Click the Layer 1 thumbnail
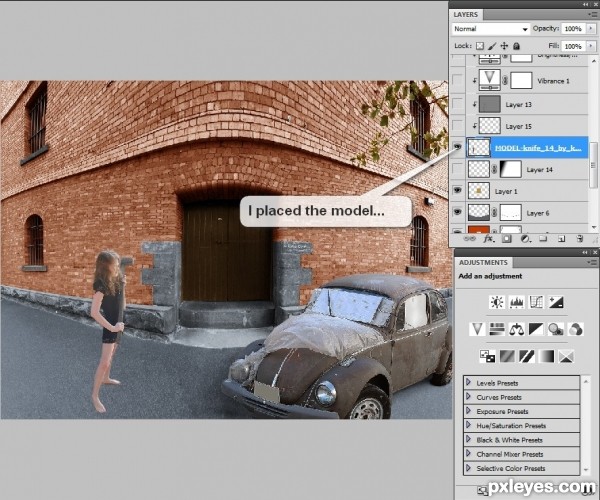 point(478,191)
